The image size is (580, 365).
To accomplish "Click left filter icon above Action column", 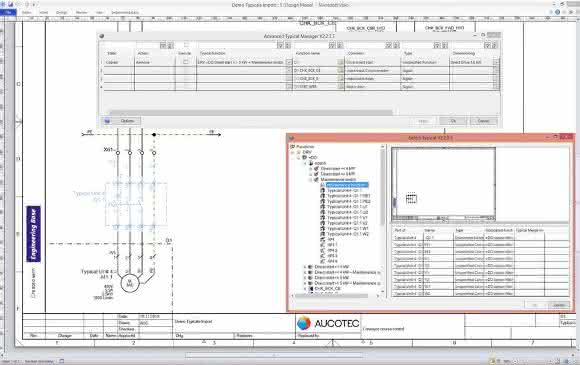I will (163, 45).
